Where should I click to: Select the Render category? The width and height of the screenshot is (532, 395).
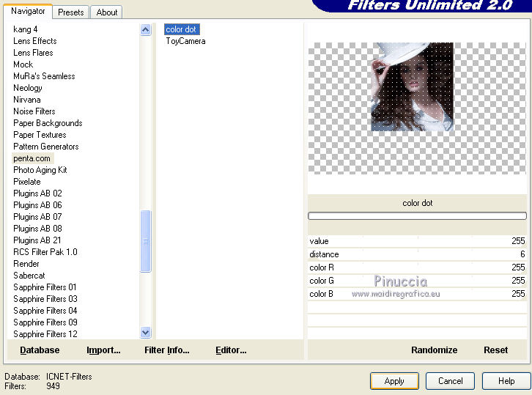pyautogui.click(x=26, y=264)
